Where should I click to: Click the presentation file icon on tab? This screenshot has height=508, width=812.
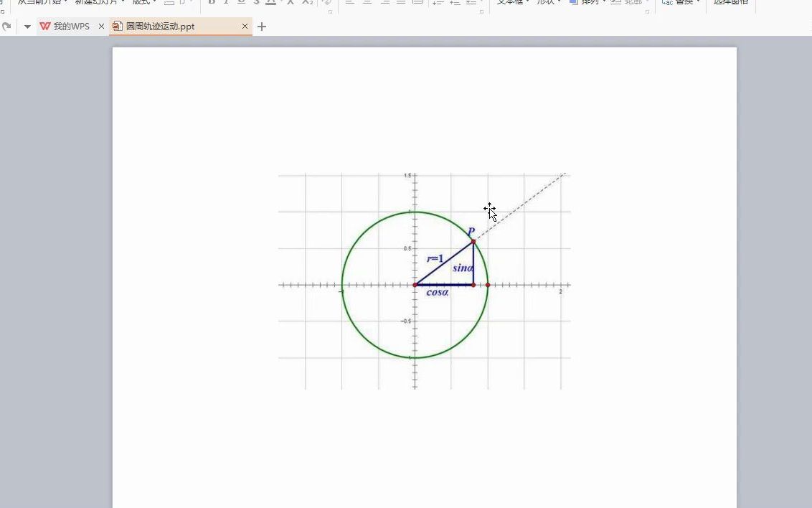coord(118,26)
